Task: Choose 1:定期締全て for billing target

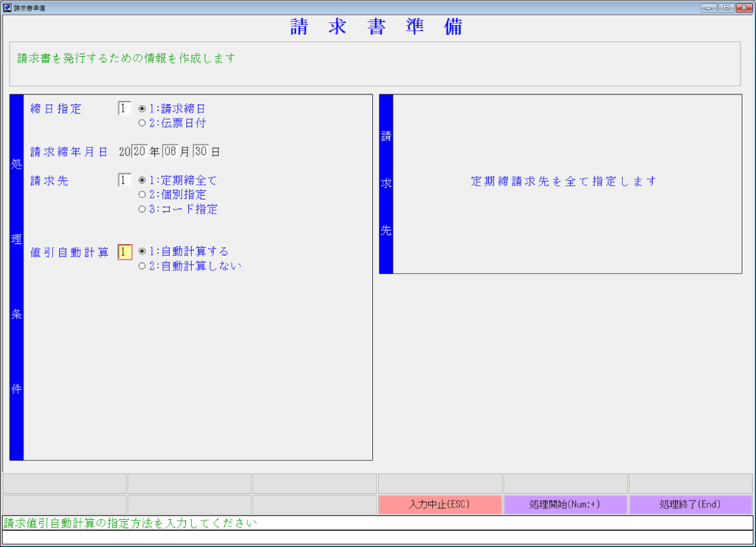Action: click(x=142, y=181)
